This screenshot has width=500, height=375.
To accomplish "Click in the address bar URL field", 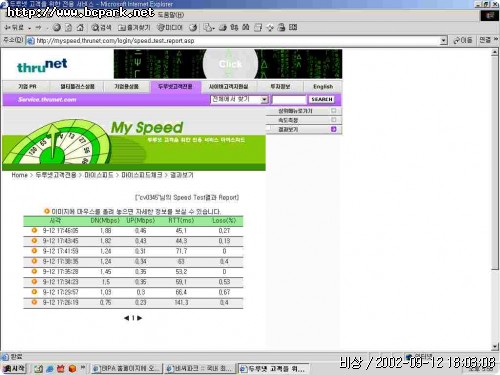I will point(233,41).
